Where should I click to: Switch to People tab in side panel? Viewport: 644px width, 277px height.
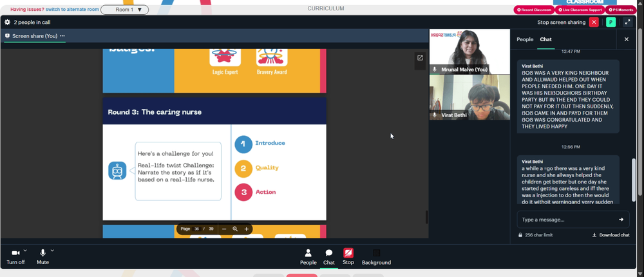coord(524,39)
